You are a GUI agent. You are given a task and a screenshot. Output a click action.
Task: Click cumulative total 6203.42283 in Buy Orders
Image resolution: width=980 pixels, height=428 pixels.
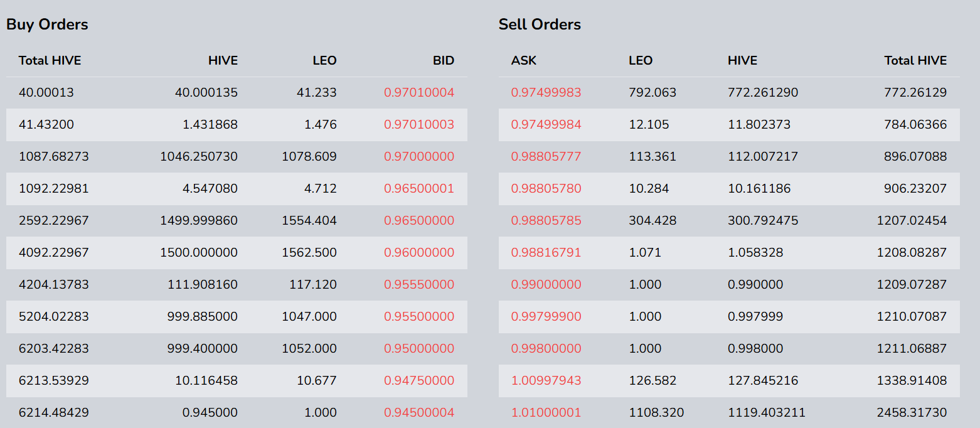[x=54, y=349]
